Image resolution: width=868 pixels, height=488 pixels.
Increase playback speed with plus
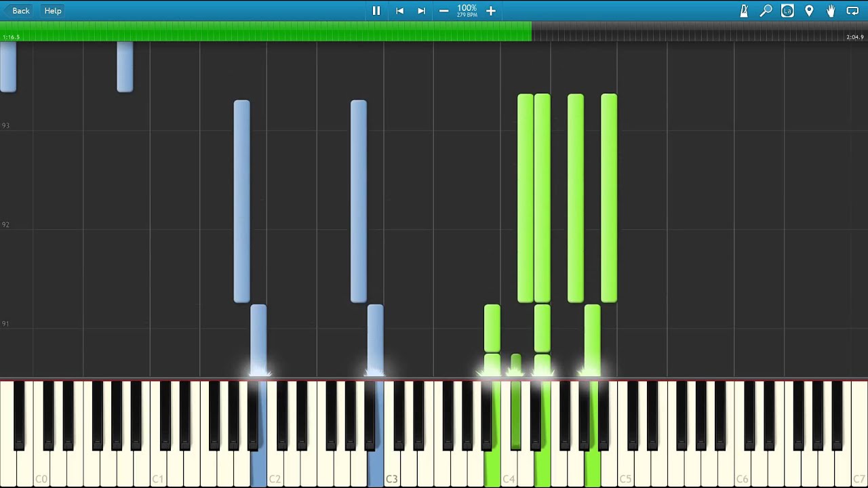point(491,11)
